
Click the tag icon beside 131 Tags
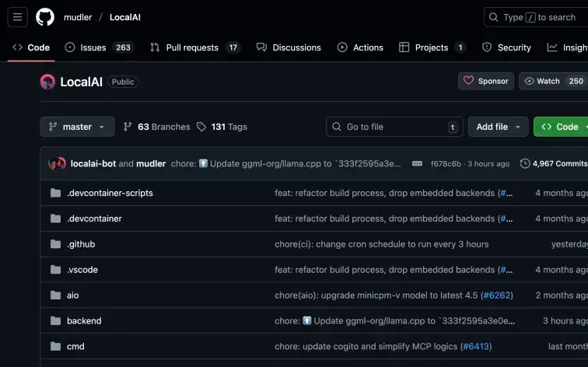(x=201, y=127)
